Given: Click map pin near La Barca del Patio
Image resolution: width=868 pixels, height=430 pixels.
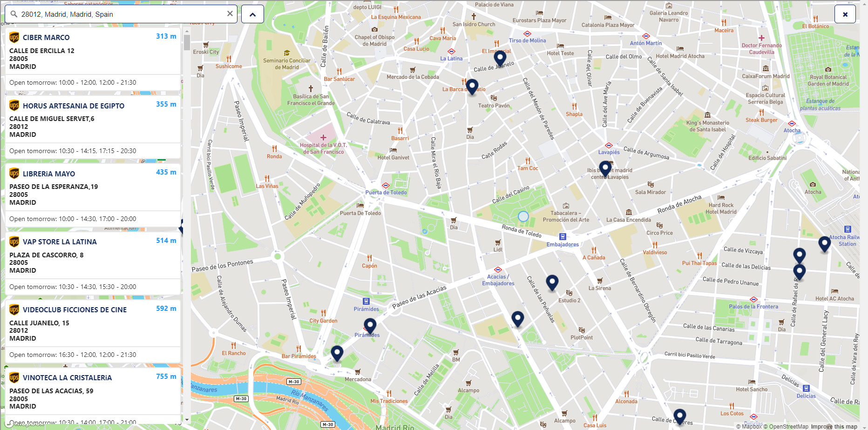Looking at the screenshot, I should [472, 87].
